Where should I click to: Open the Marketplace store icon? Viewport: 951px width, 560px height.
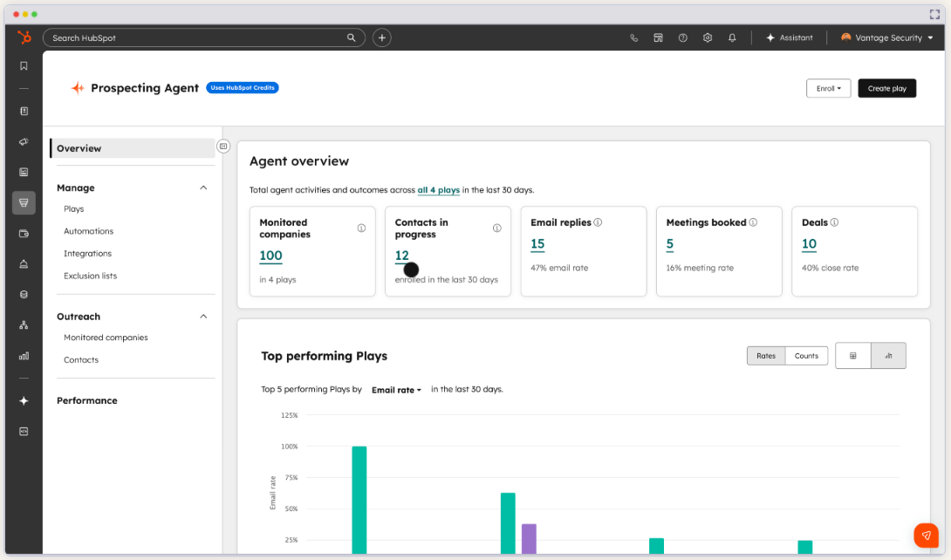point(658,38)
